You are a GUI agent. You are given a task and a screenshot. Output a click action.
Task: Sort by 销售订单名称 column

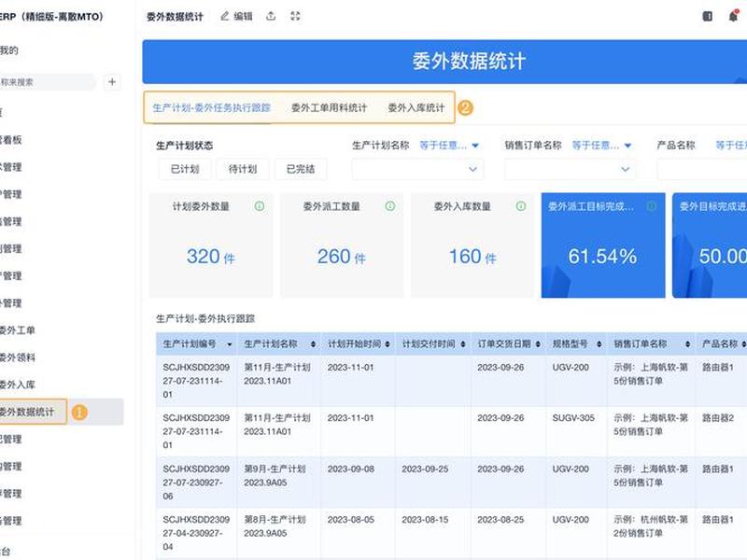coord(687,344)
